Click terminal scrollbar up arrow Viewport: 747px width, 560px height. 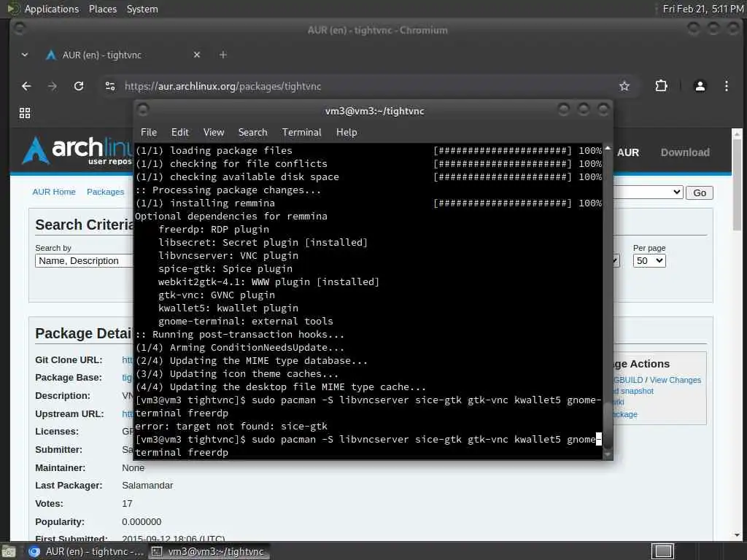608,148
